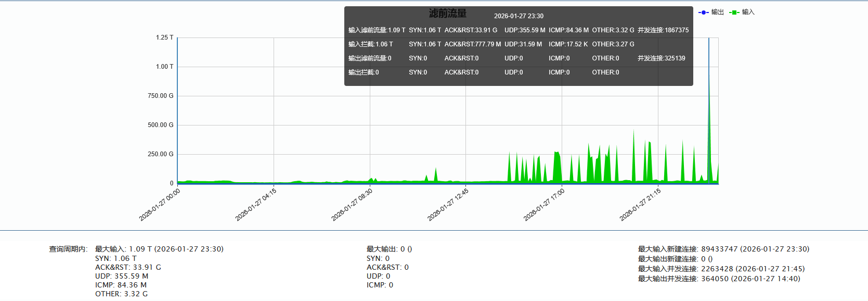868x301 pixels.
Task: Toggle the 输入 series legend label
Action: pyautogui.click(x=748, y=12)
